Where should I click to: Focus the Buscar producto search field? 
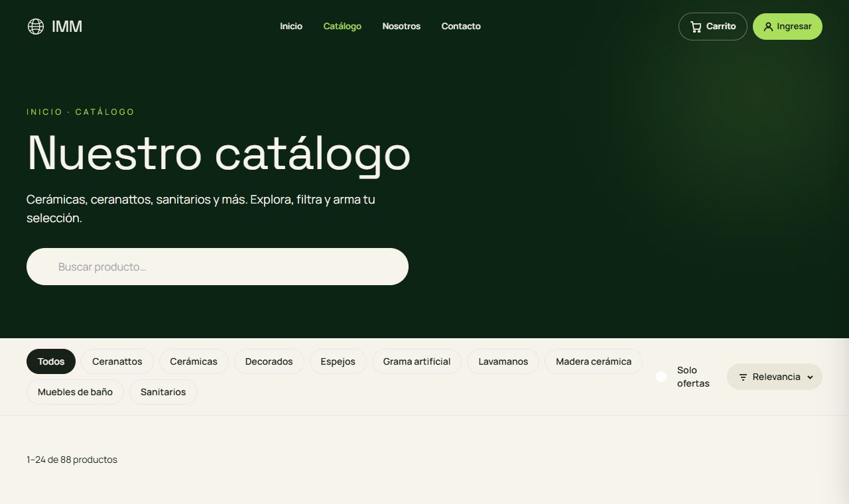click(x=218, y=267)
